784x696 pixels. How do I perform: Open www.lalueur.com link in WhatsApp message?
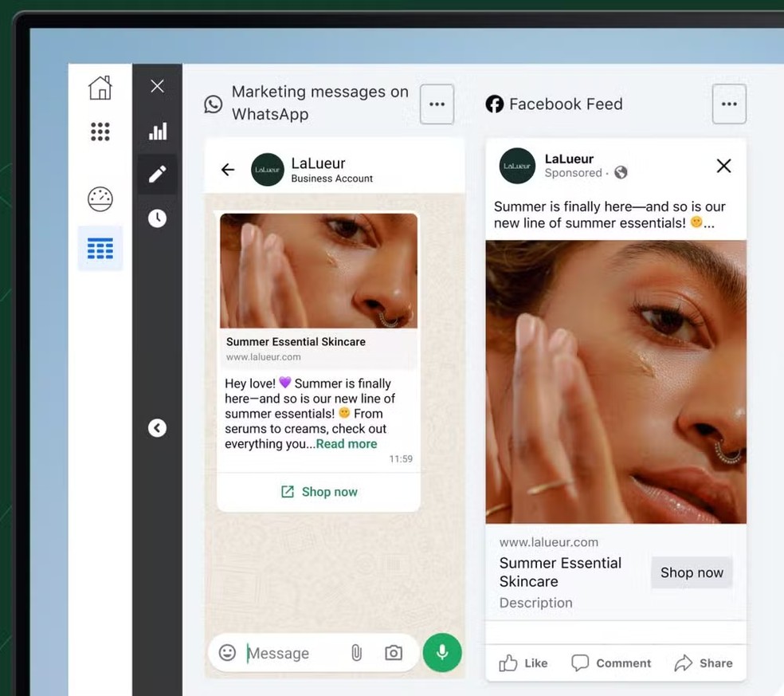[263, 356]
